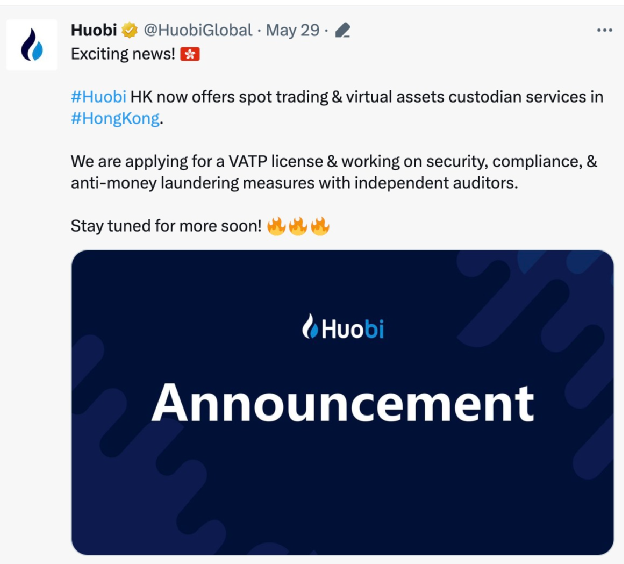Open the three-dot more options menu

(604, 30)
